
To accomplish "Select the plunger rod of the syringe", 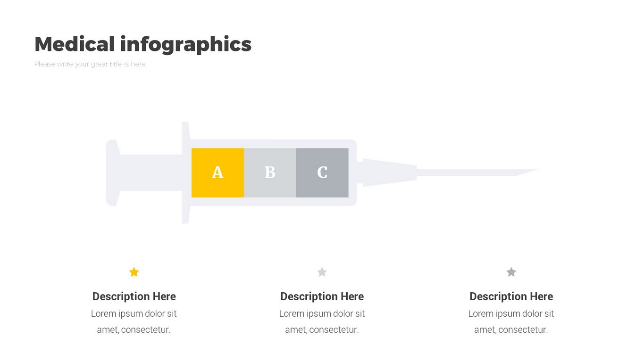I will click(151, 173).
